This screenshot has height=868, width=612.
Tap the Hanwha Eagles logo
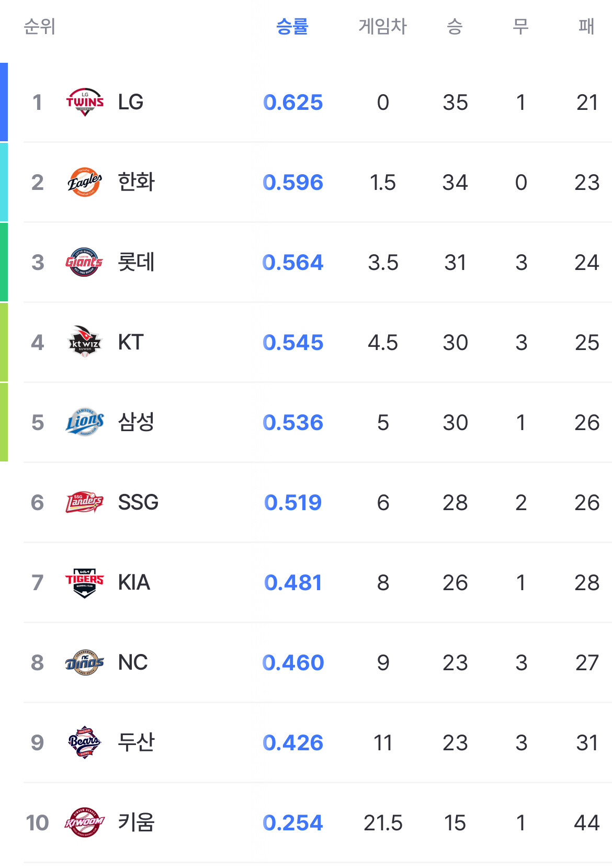[85, 182]
